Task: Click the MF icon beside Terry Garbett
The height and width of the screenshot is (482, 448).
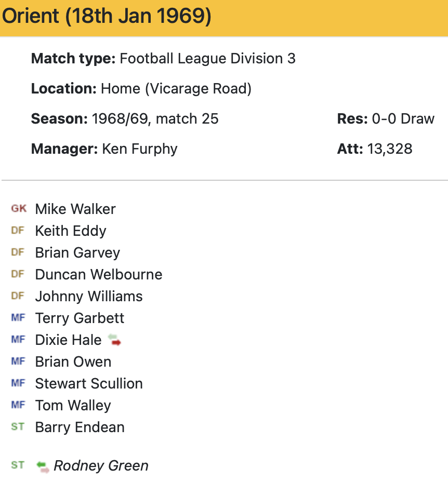Action: point(18,318)
